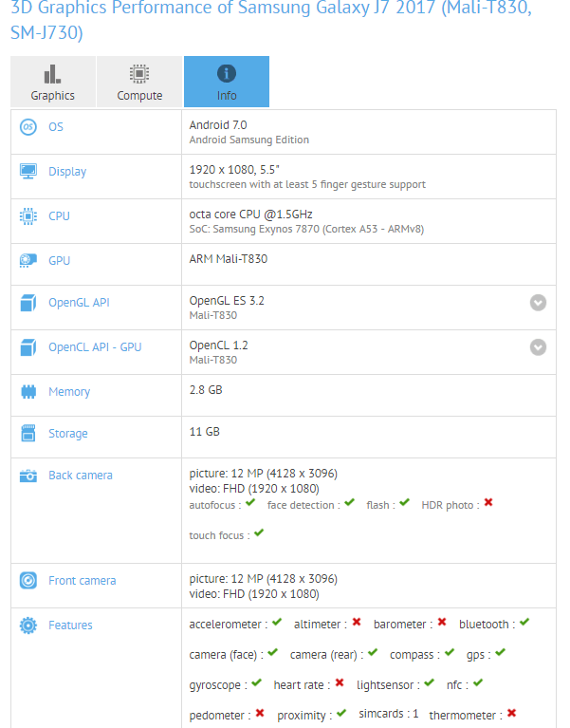Click the 'proximity :' feature text
570x728 pixels.
click(x=304, y=716)
